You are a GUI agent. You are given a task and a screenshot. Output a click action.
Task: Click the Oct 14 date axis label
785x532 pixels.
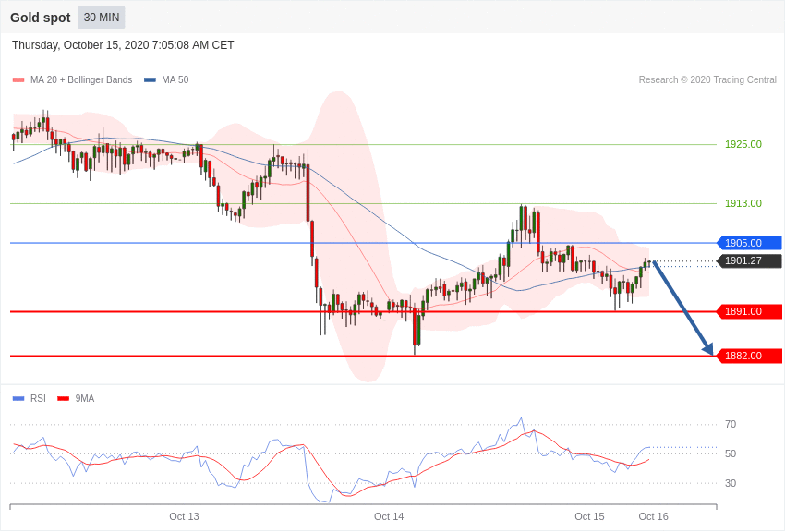pos(389,516)
